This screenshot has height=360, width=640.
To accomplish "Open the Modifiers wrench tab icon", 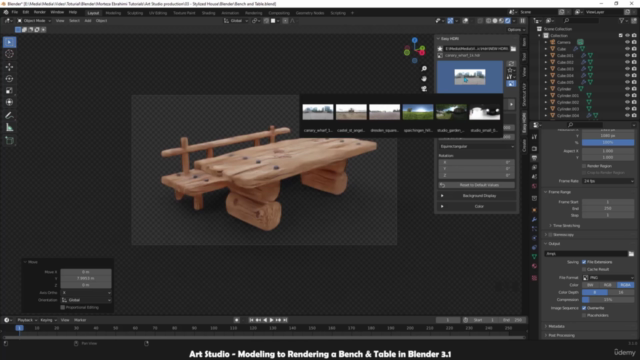I will point(534,220).
